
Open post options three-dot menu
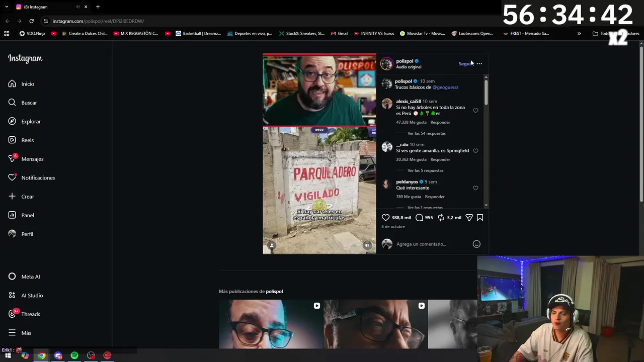[x=479, y=64]
